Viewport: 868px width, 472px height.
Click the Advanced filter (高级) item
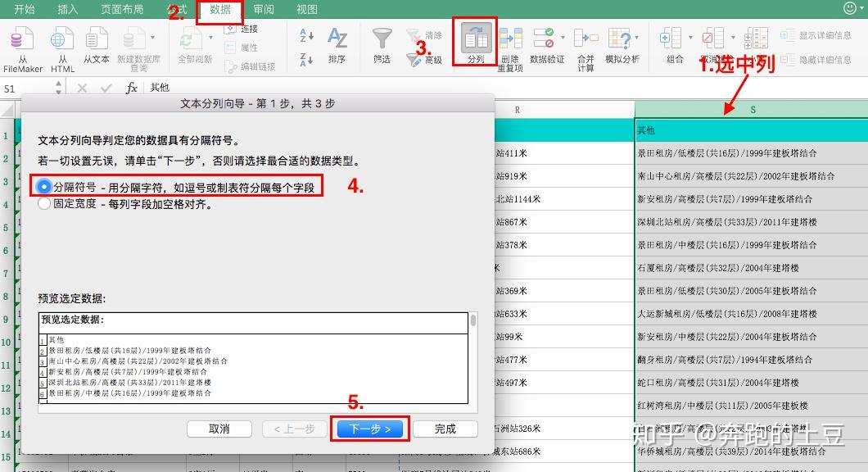point(424,59)
